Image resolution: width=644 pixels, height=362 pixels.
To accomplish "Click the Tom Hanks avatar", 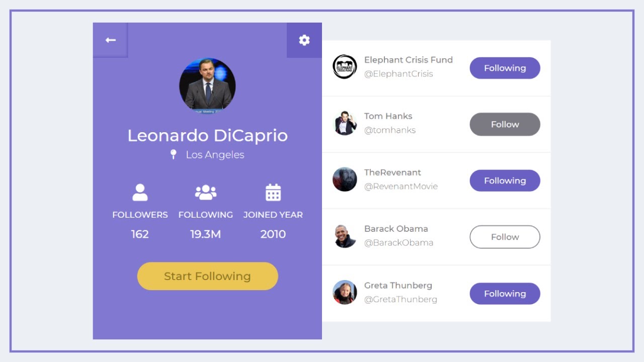I will click(345, 123).
